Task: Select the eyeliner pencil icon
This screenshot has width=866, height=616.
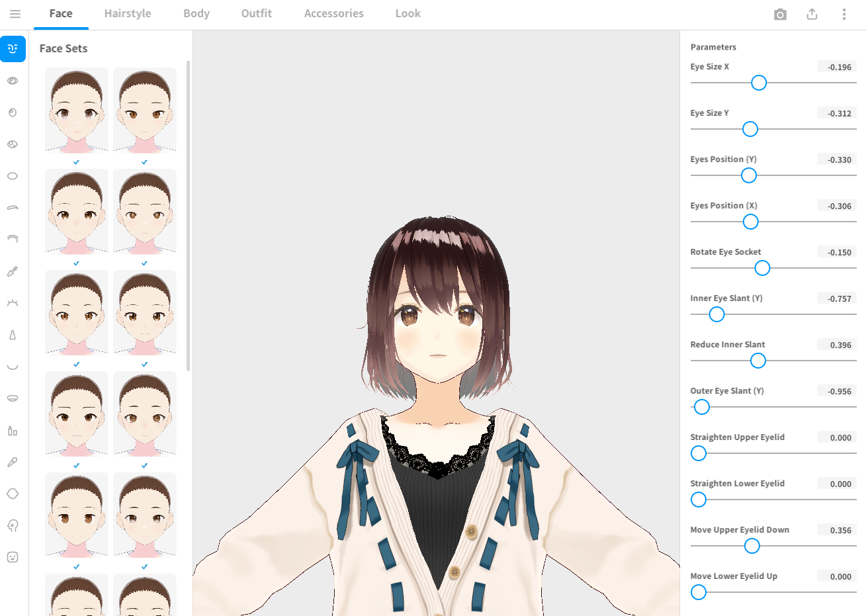Action: [x=13, y=271]
